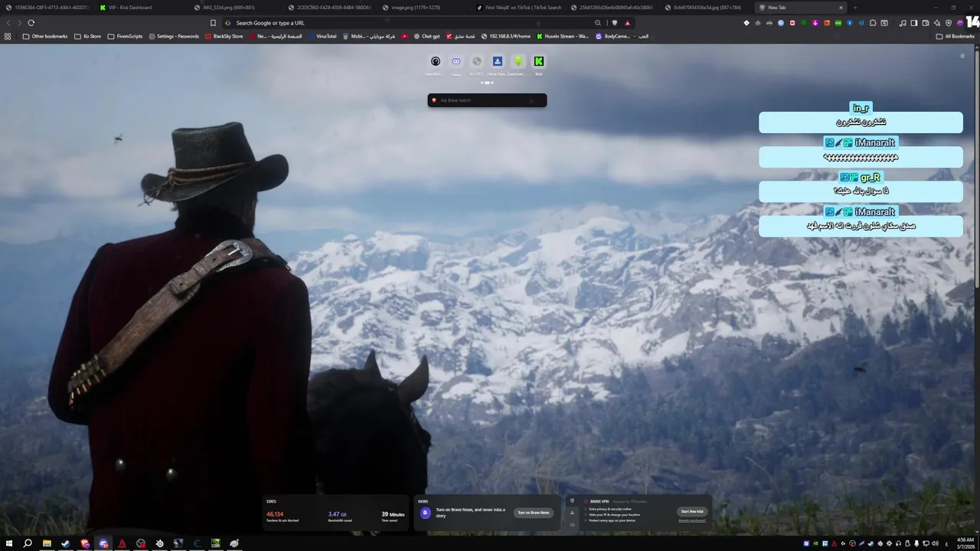980x551 pixels.
Task: Open the SaveFrom top site shortcut
Action: pyautogui.click(x=518, y=65)
